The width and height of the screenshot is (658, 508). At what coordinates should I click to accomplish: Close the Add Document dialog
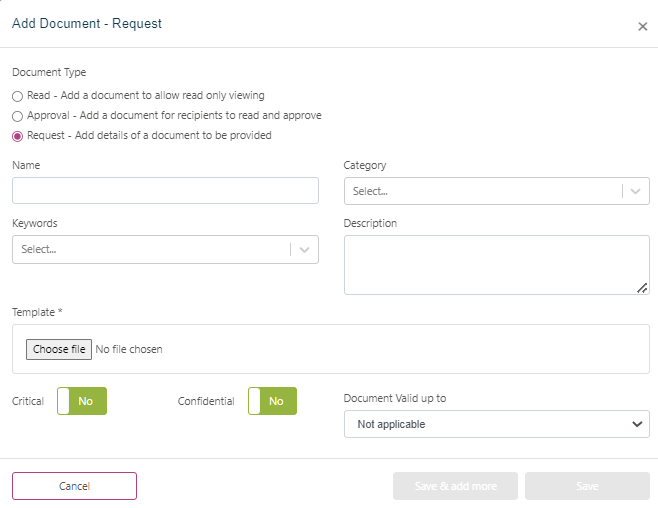(642, 27)
